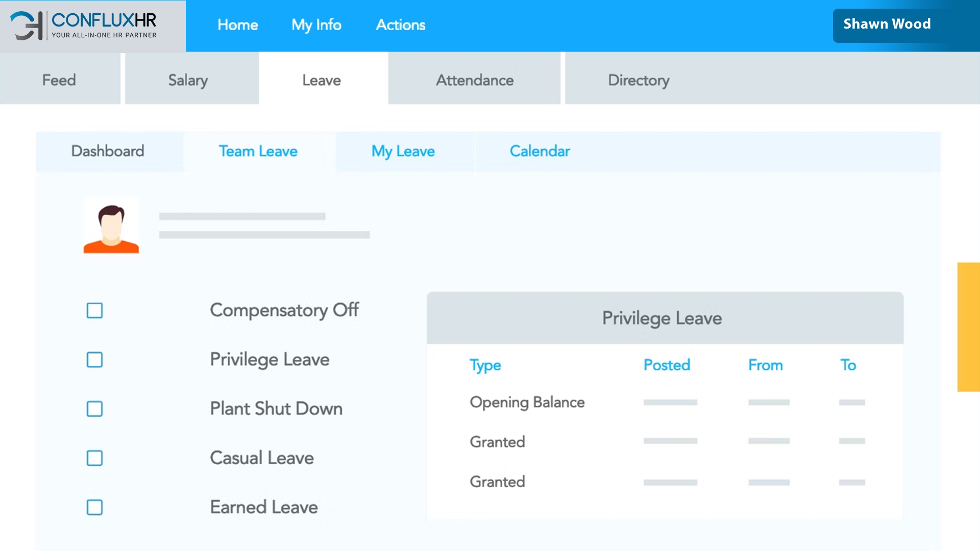Click the Posted column header
This screenshot has height=551, width=980.
667,365
